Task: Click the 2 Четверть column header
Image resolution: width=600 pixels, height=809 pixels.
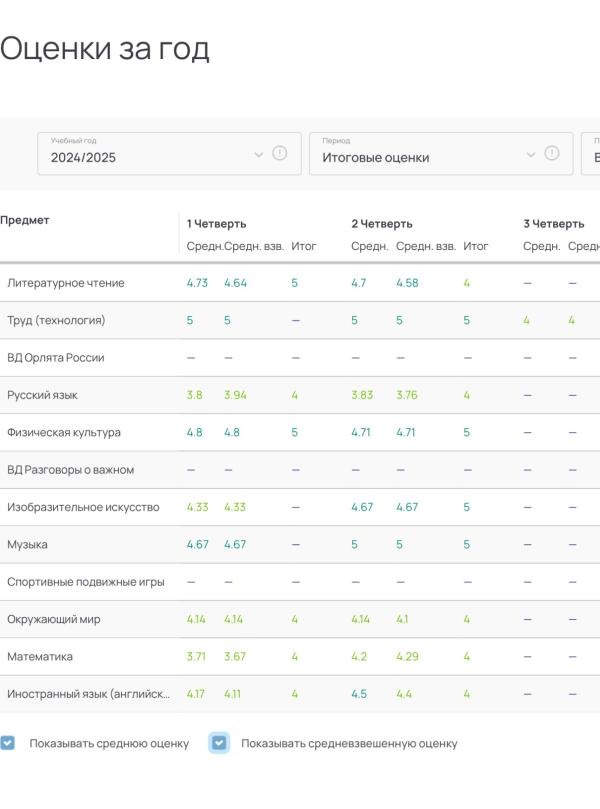Action: (382, 224)
